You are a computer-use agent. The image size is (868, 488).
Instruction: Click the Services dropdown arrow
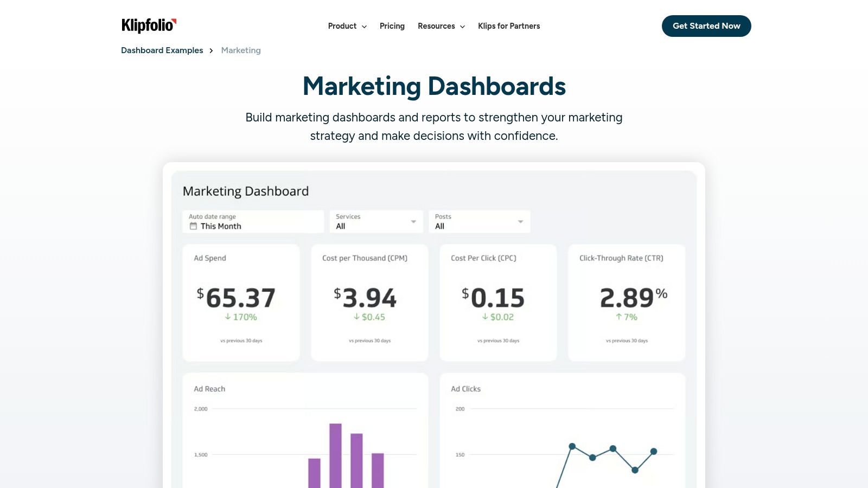point(412,221)
